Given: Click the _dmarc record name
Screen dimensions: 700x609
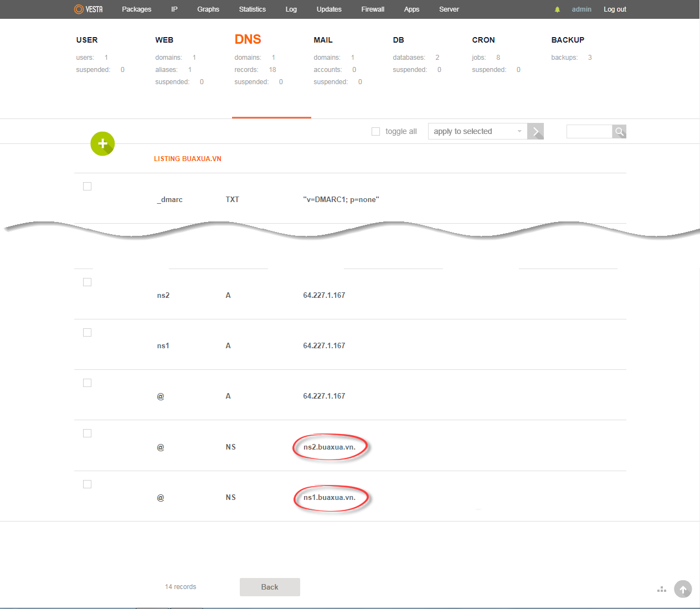Looking at the screenshot, I should pyautogui.click(x=169, y=199).
